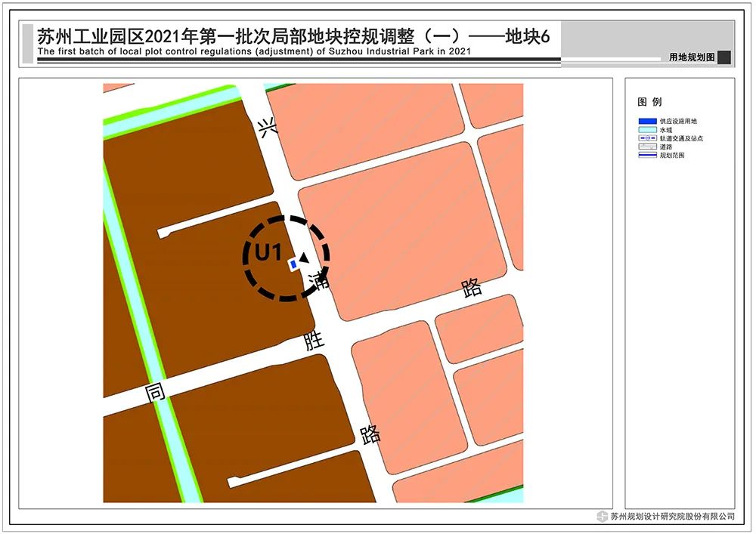Click the U1 label in the dashed circle
Viewport: 756px width, 534px height.
(268, 252)
